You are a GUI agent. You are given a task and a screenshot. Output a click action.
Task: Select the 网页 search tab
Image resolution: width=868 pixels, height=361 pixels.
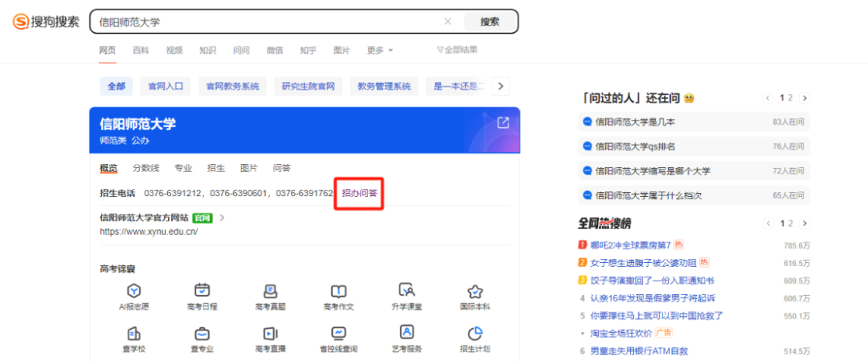[108, 51]
